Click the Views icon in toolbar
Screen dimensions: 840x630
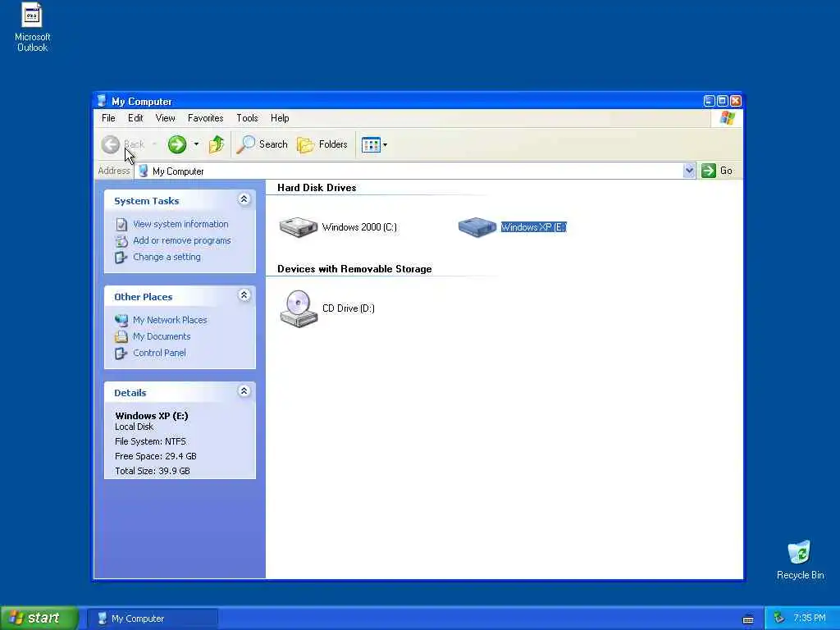tap(371, 144)
